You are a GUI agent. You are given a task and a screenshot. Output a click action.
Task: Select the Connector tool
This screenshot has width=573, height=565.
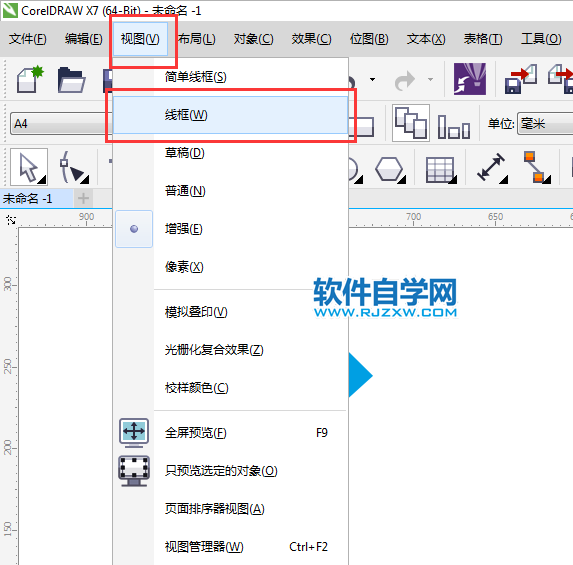tap(536, 167)
